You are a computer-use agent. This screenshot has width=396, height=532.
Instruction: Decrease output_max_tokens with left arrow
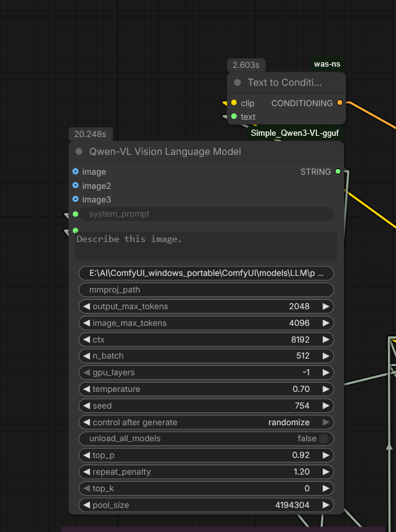pos(87,306)
